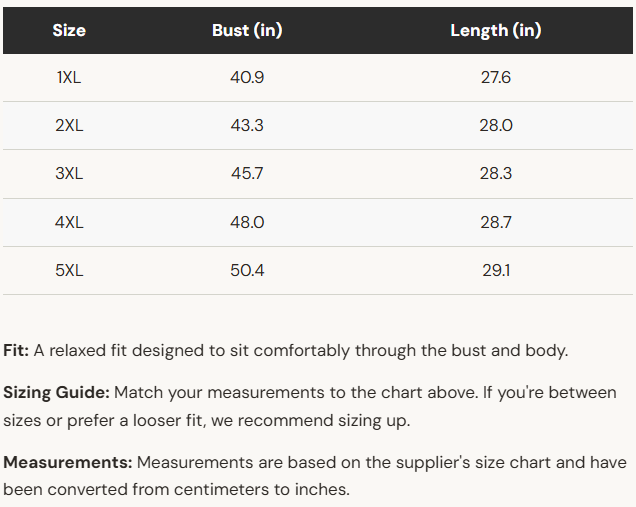Click the 48.0 bust value

(x=247, y=222)
